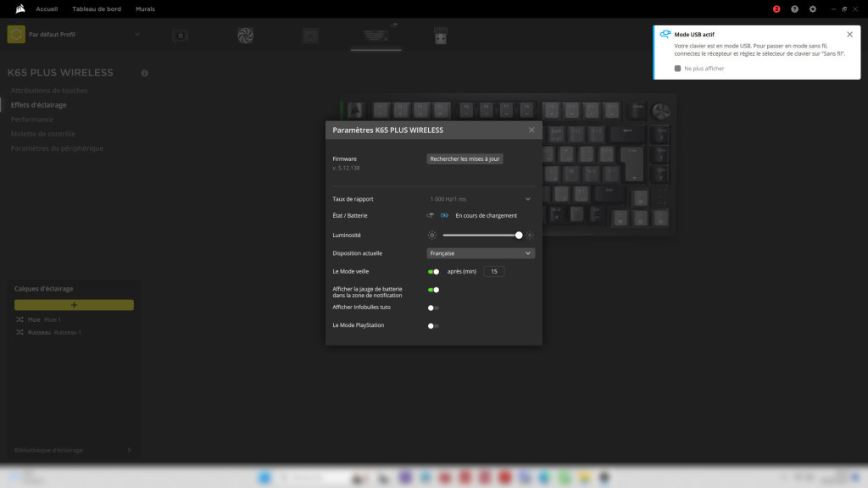Adjust the Luminosité slider handle
868x488 pixels.
[x=519, y=236]
